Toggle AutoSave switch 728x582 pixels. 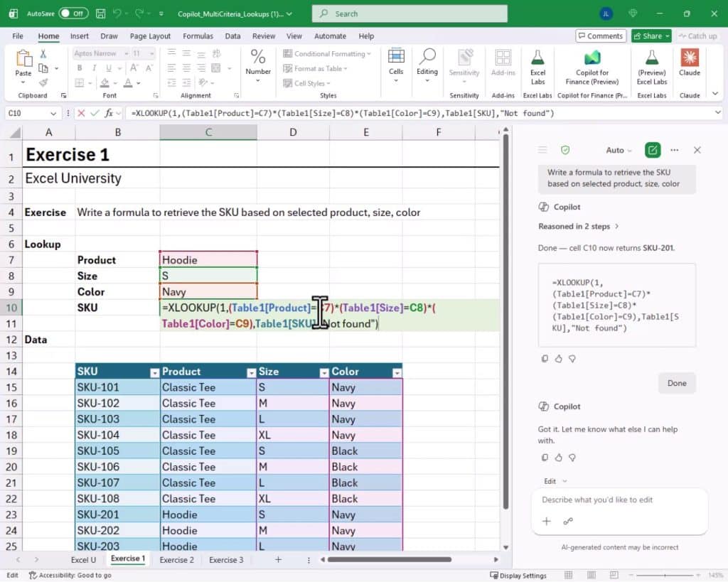[x=74, y=14]
